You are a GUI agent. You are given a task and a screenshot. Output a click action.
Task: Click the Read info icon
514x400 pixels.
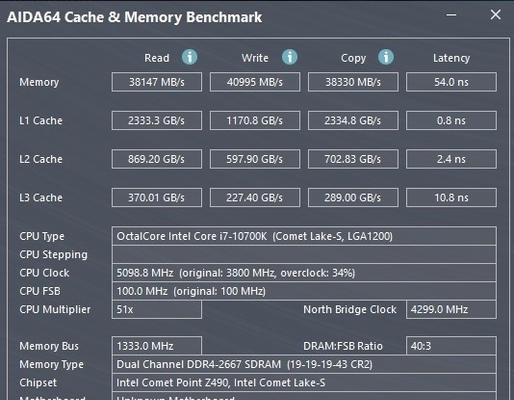[x=189, y=57]
